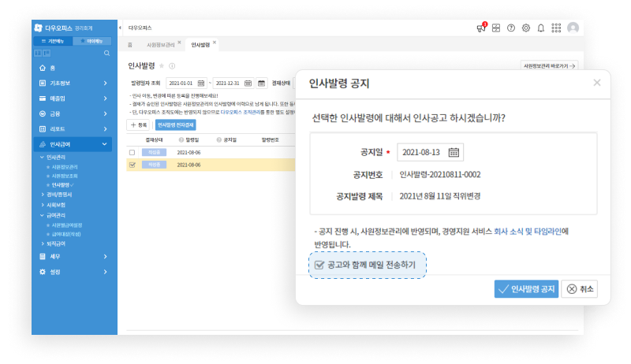This screenshot has width=631, height=364.
Task: Collapse the sidebar with the left arrow
Action: click(x=120, y=28)
